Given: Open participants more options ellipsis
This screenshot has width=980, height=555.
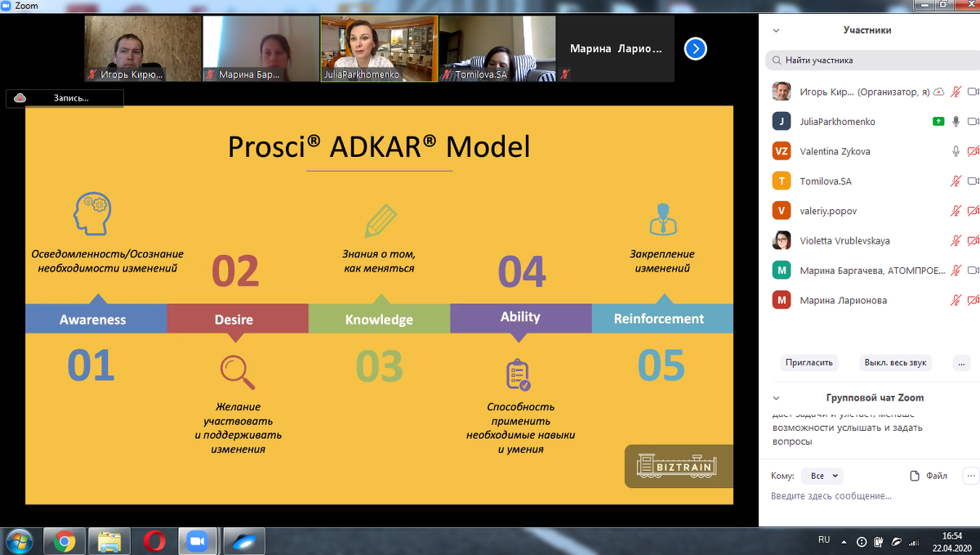Looking at the screenshot, I should (961, 362).
